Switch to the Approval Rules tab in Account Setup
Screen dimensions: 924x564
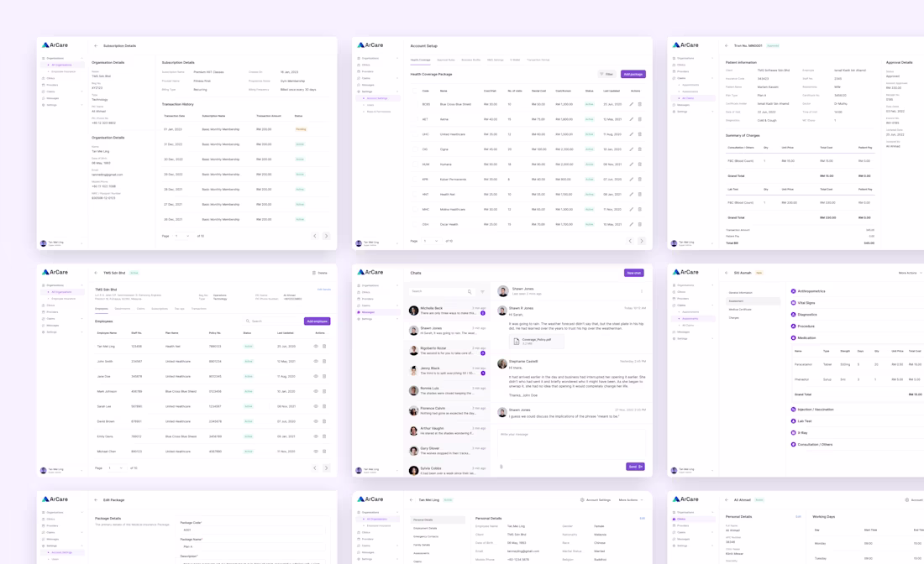point(445,60)
